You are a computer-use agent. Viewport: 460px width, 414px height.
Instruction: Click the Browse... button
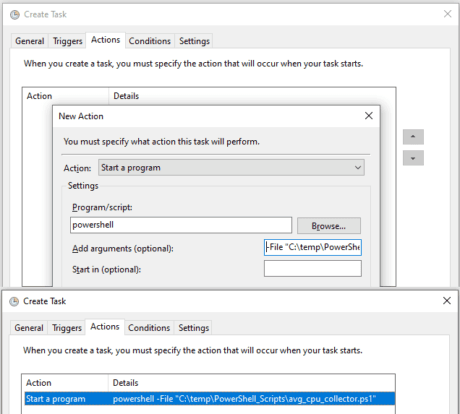(329, 226)
